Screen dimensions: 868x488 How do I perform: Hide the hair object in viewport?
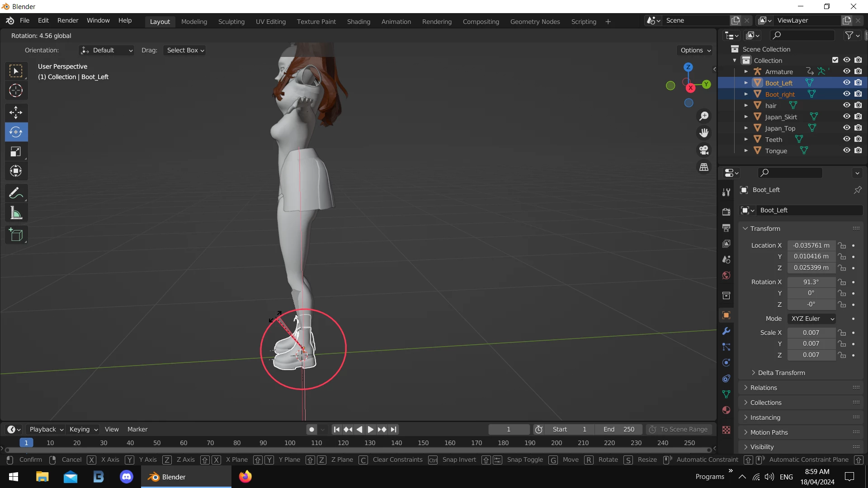pyautogui.click(x=846, y=105)
